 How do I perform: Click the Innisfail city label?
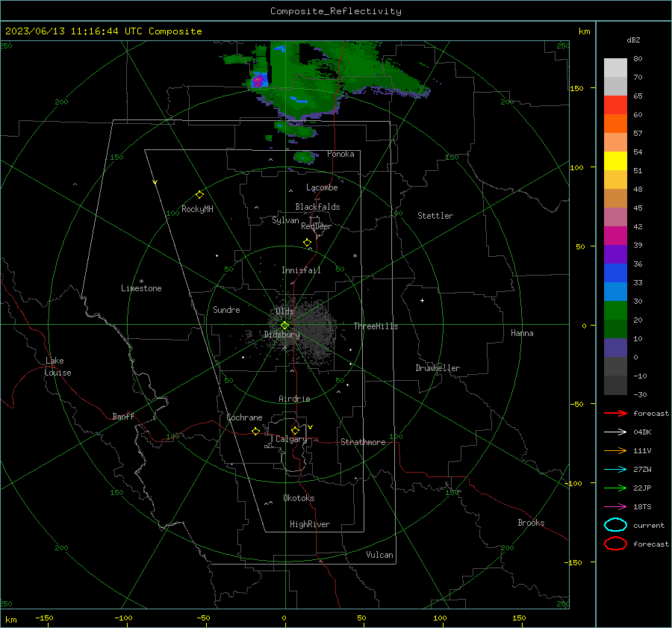coord(301,270)
